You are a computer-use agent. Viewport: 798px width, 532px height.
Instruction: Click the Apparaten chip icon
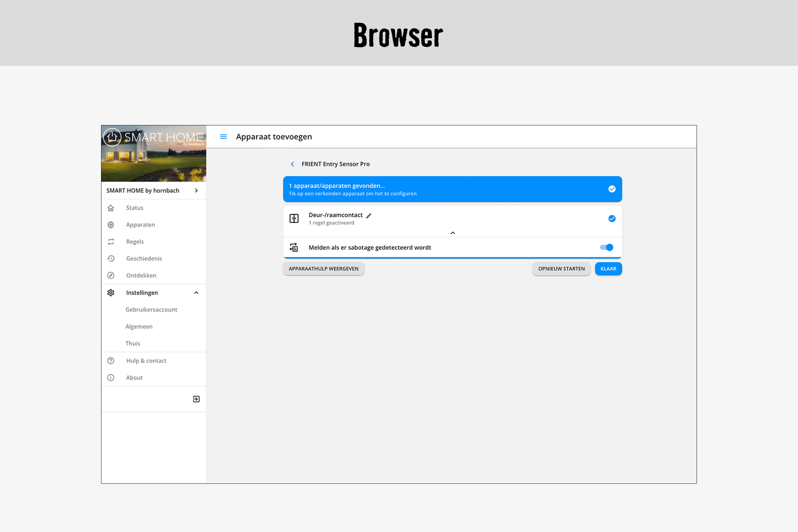111,225
